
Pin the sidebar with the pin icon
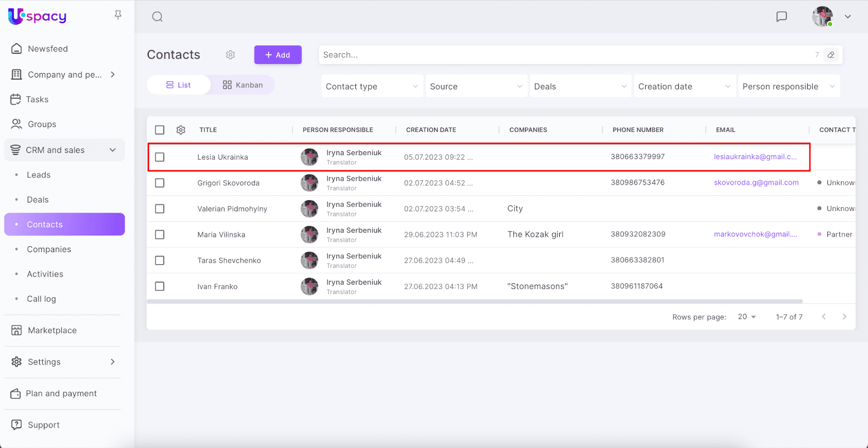118,15
